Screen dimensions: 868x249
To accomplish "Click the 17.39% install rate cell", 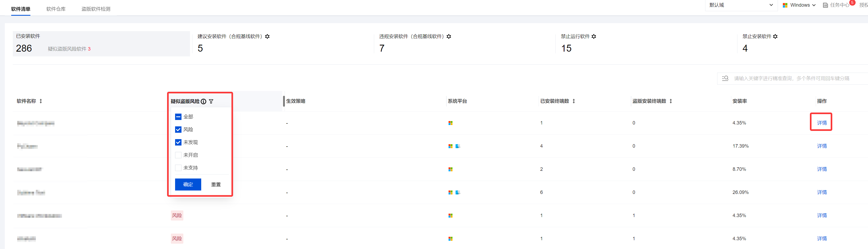I will coord(741,146).
